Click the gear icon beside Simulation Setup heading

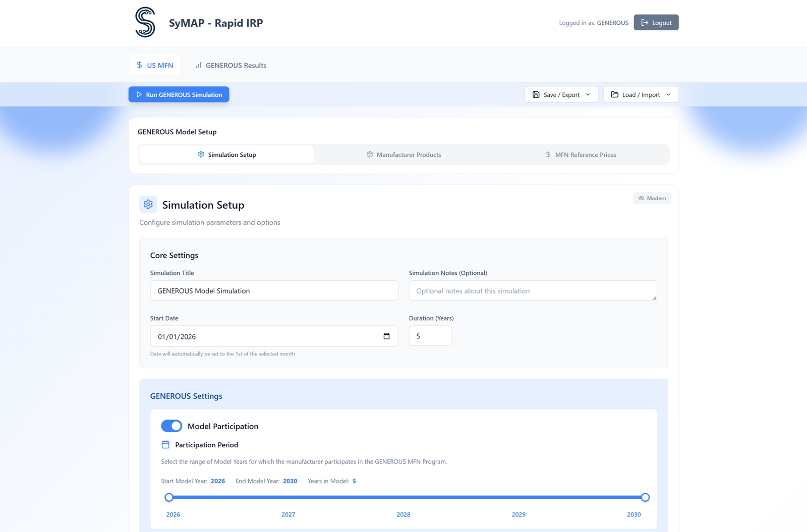[x=148, y=204]
